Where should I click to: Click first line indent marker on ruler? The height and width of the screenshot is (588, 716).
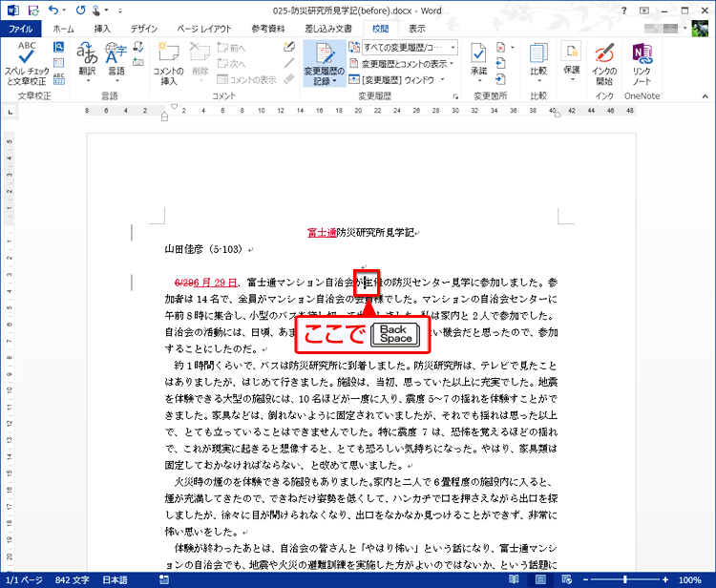pos(174,106)
